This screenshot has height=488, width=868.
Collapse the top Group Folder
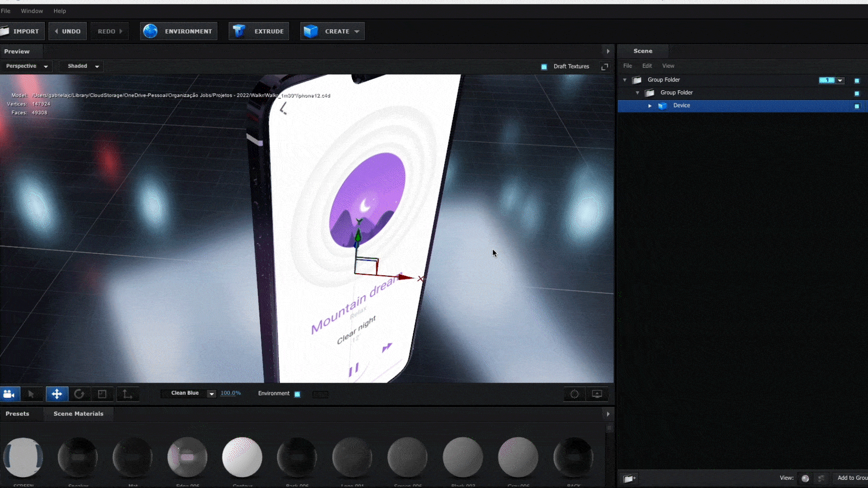click(625, 80)
